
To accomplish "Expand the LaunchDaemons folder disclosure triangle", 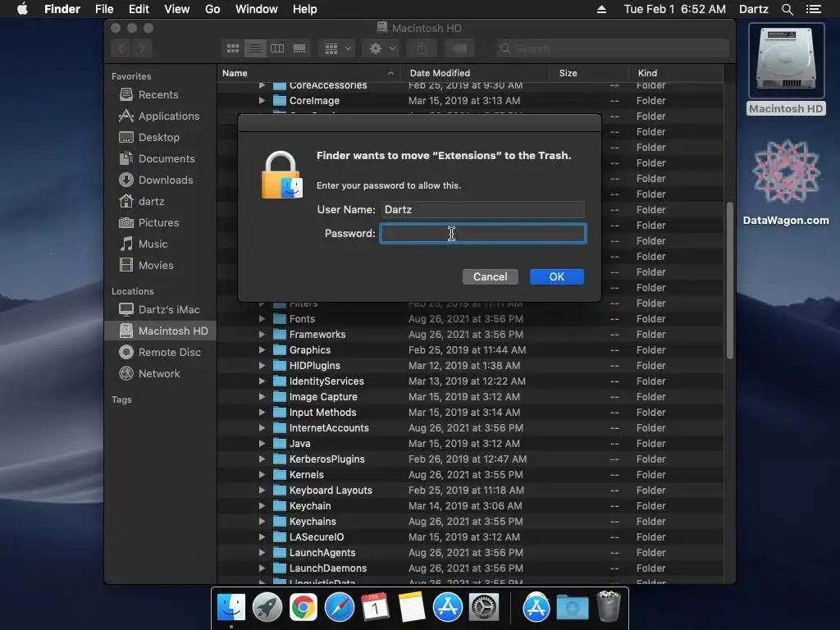I will coord(262,568).
